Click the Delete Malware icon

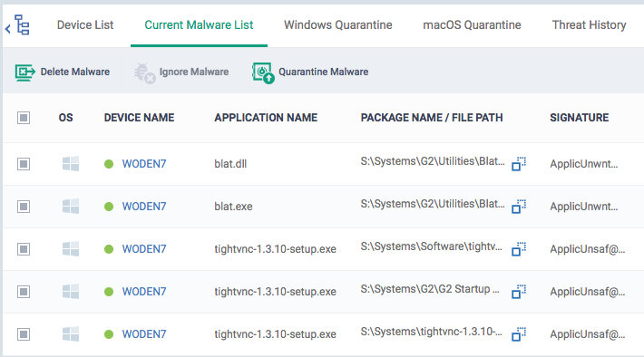coord(25,72)
